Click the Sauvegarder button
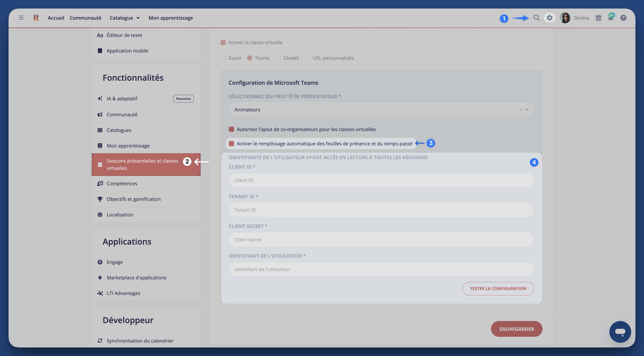Viewport: 644px width, 356px height. [x=516, y=329]
